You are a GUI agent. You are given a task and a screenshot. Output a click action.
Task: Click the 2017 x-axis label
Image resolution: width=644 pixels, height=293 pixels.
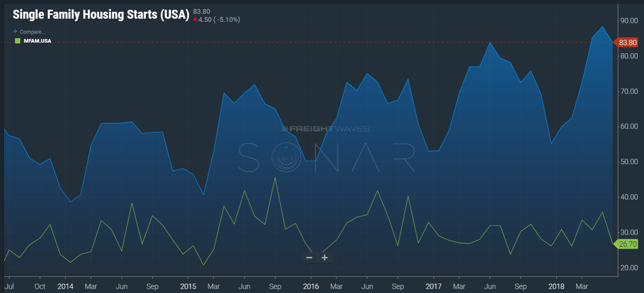[434, 287]
